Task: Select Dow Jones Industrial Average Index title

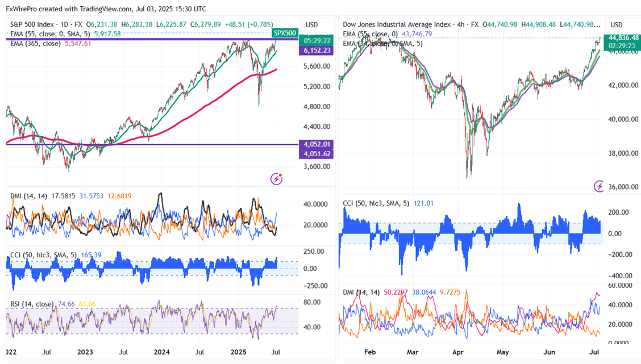Action: (397, 24)
